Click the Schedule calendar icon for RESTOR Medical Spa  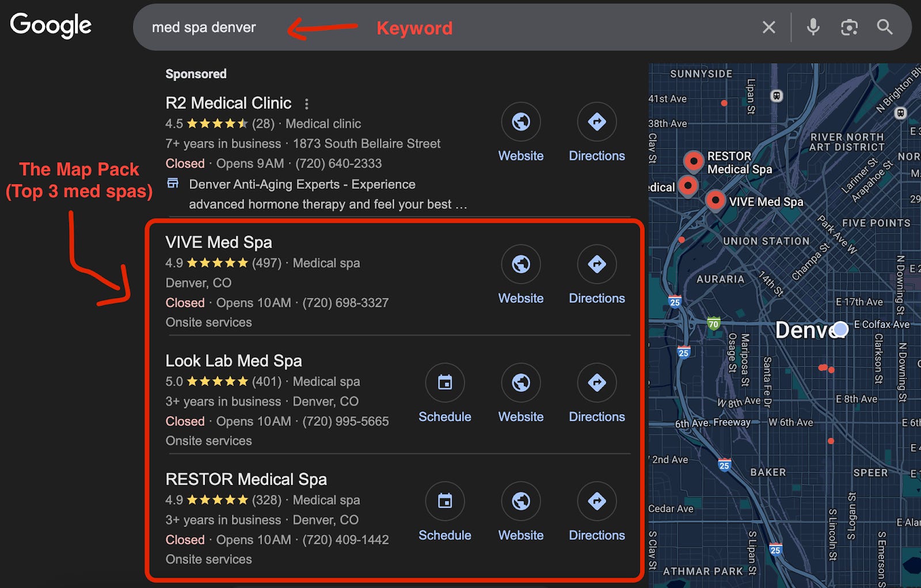coord(445,501)
